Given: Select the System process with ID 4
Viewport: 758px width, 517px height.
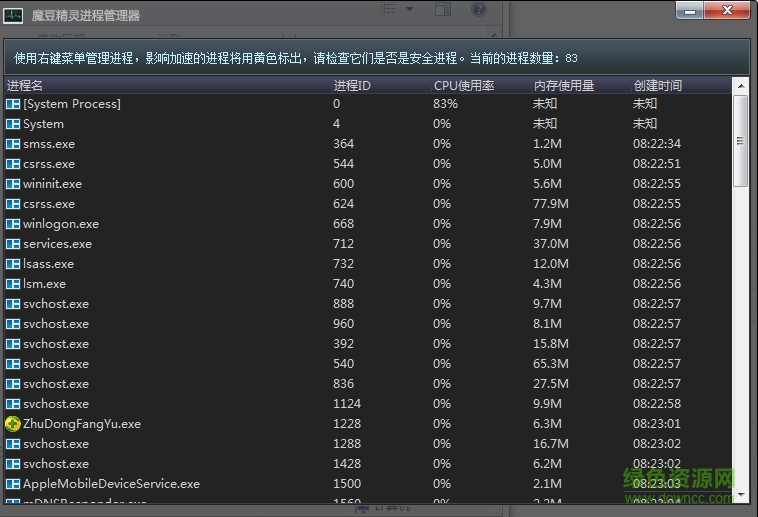Looking at the screenshot, I should point(43,124).
